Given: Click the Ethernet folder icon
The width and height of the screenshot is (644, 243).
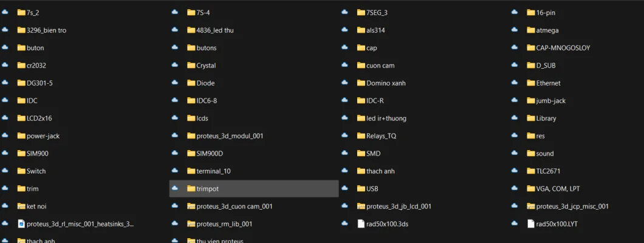Looking at the screenshot, I should point(531,83).
